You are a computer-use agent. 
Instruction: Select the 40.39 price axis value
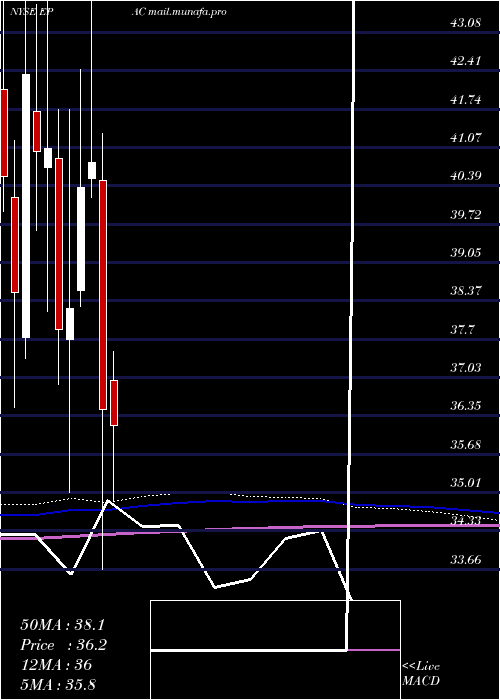(x=465, y=176)
